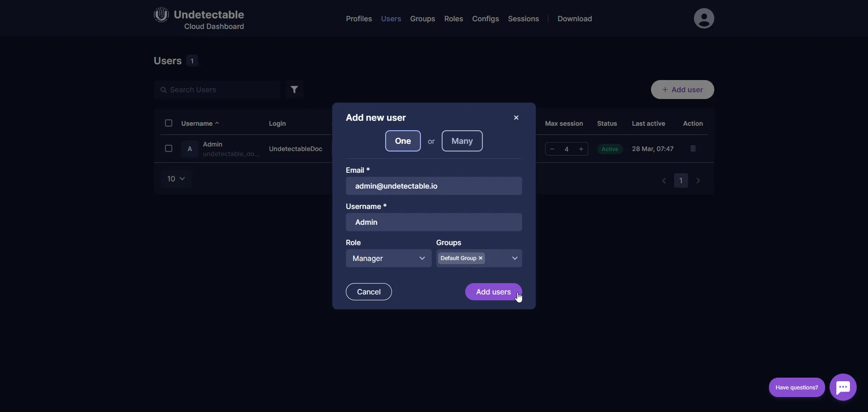Click the Active status badge
Viewport: 868px width, 412px height.
click(x=610, y=149)
